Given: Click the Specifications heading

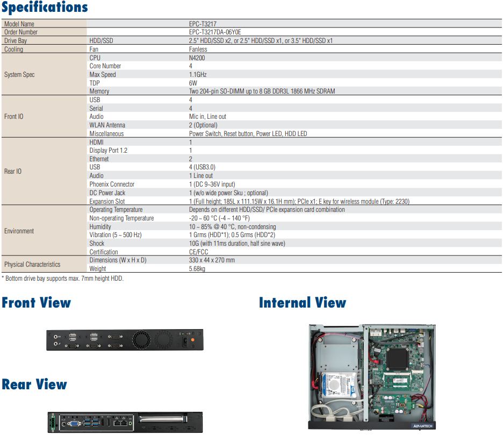Looking at the screenshot, I should (x=45, y=8).
